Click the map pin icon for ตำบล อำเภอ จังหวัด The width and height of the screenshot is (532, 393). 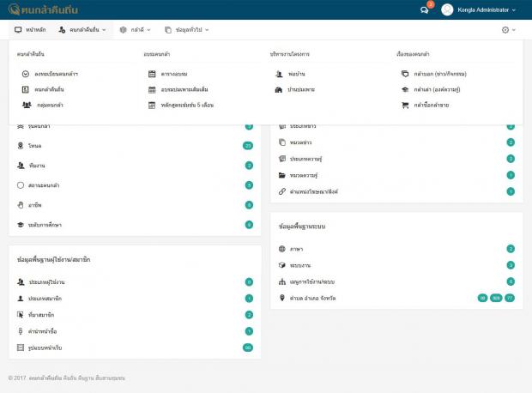tap(282, 298)
